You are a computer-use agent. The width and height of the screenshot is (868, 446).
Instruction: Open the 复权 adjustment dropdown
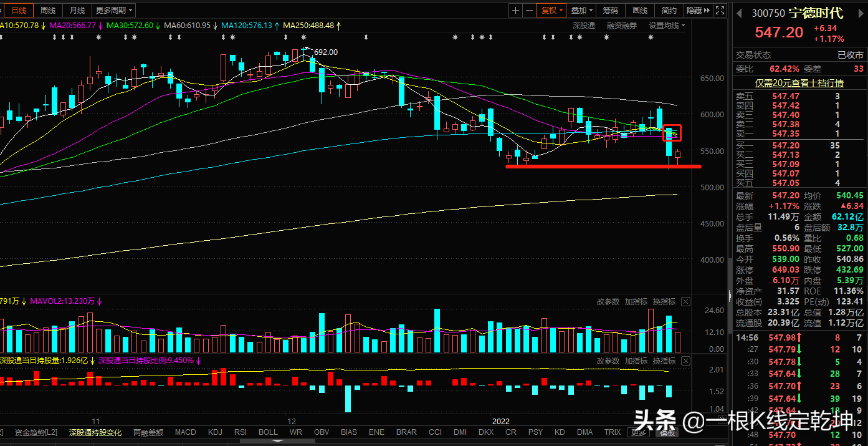[552, 11]
